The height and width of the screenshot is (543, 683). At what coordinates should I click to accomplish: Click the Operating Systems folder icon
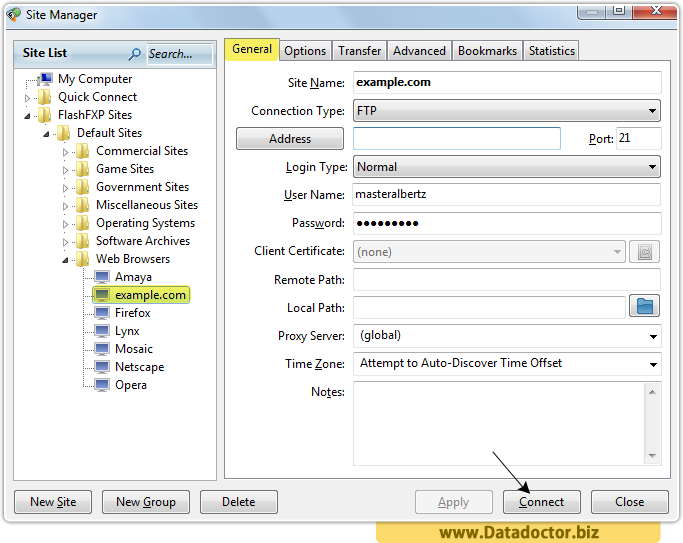tap(83, 223)
